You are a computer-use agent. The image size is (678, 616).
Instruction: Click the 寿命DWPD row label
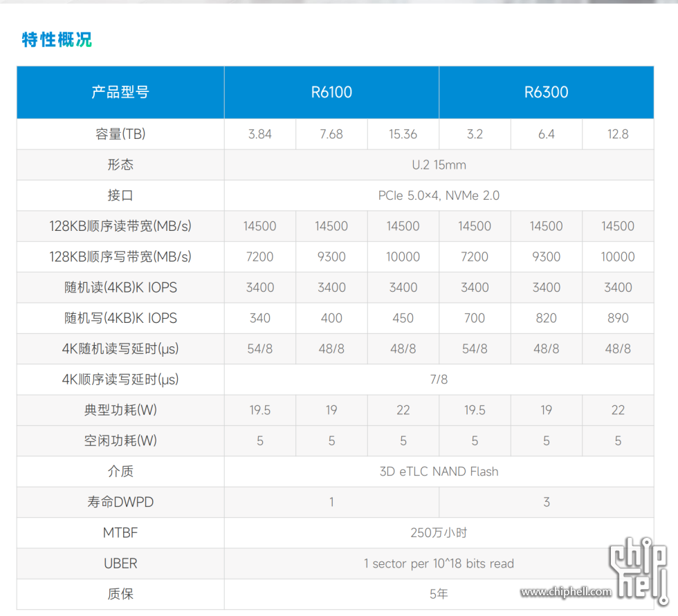(120, 502)
